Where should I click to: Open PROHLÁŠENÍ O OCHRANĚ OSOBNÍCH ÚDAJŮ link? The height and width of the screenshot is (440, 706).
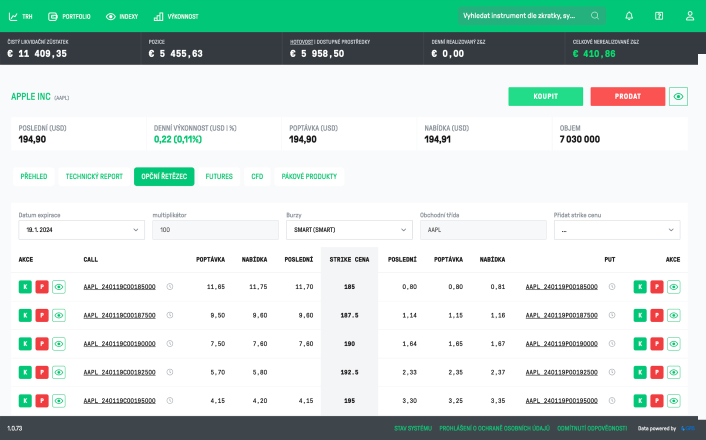coord(494,428)
